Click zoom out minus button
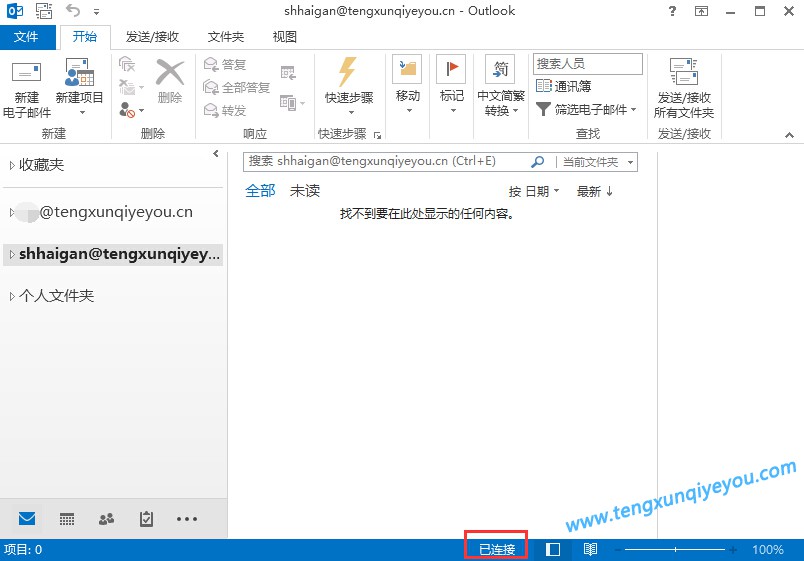804x561 pixels. click(618, 550)
